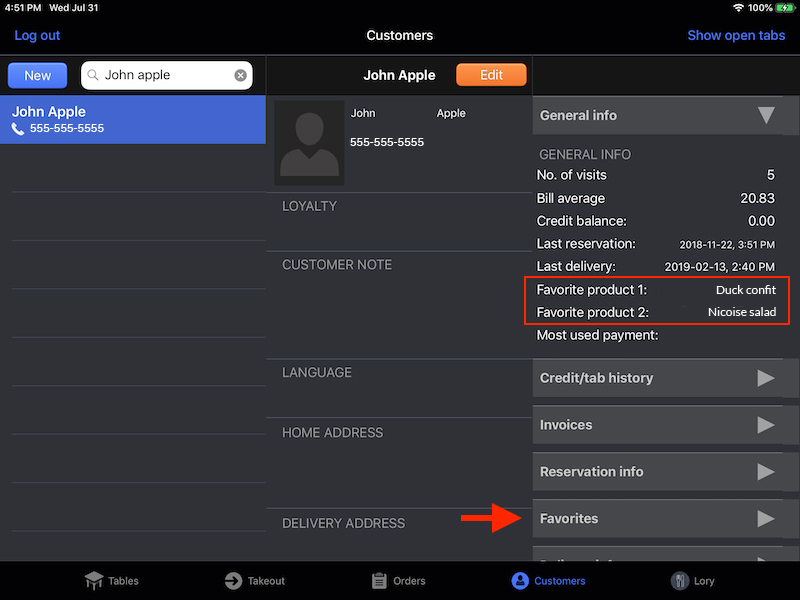Click favorite product Duck confit
Screen dimensions: 800x600
pyautogui.click(x=746, y=290)
